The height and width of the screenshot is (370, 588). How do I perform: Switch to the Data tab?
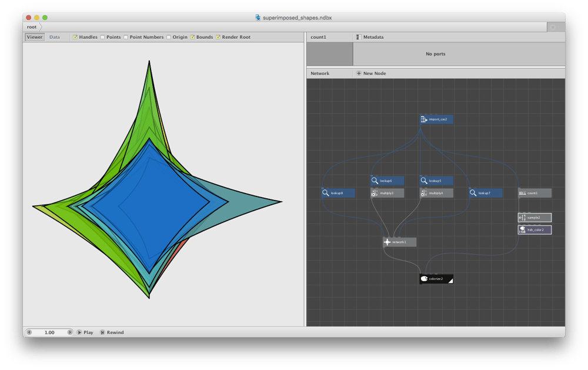coord(54,37)
